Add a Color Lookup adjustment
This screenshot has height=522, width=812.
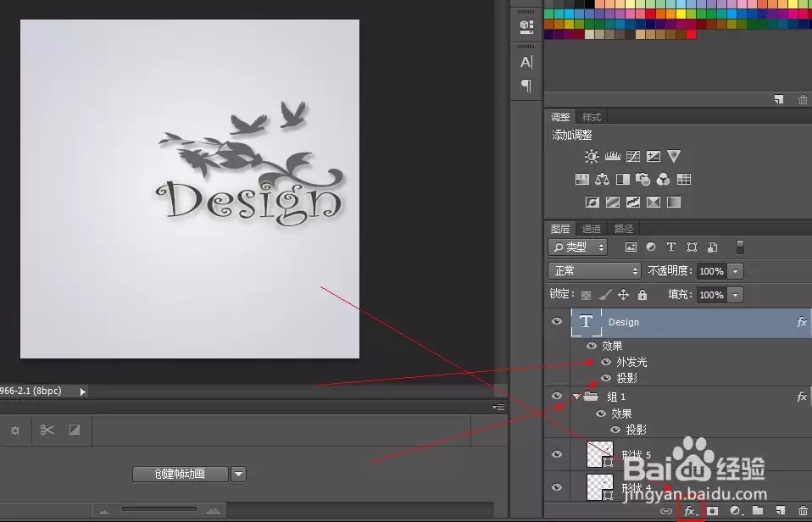pos(684,179)
